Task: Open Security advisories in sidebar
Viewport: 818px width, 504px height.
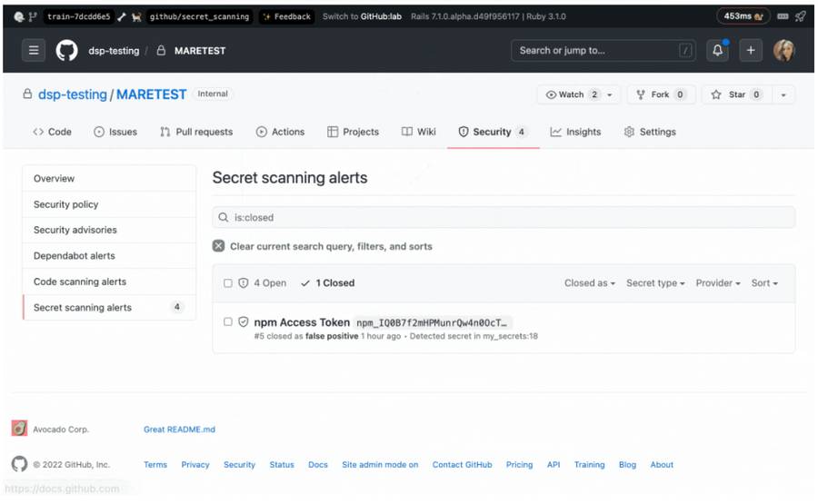Action: [109, 230]
